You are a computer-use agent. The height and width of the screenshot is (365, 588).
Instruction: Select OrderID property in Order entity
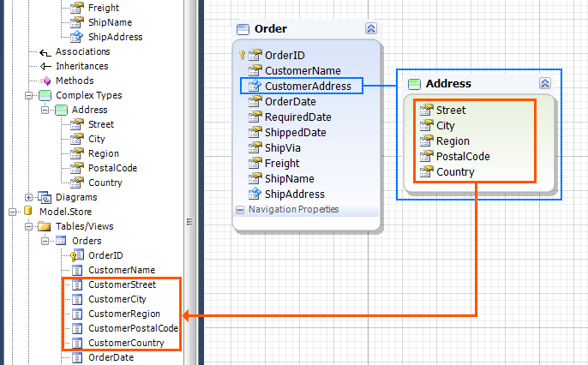(x=285, y=56)
